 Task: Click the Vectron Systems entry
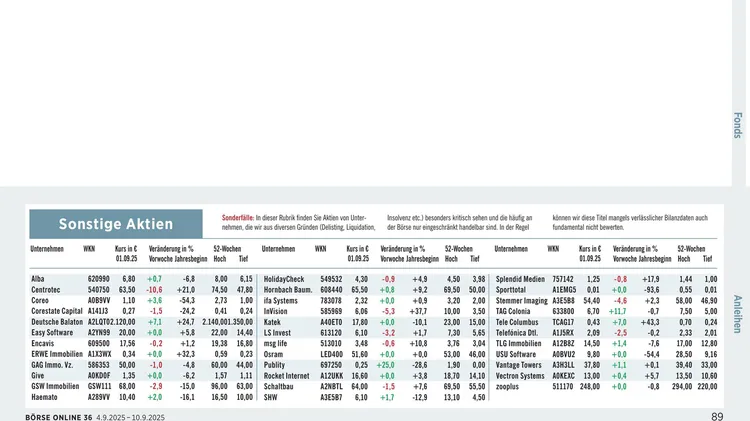point(520,376)
